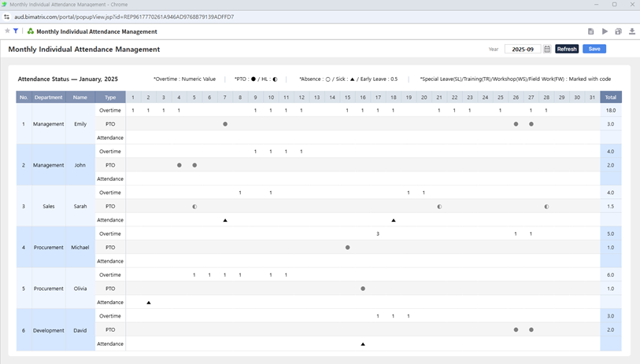Click Emily's PTO dot on day 7
This screenshot has height=364, width=640.
coord(225,124)
